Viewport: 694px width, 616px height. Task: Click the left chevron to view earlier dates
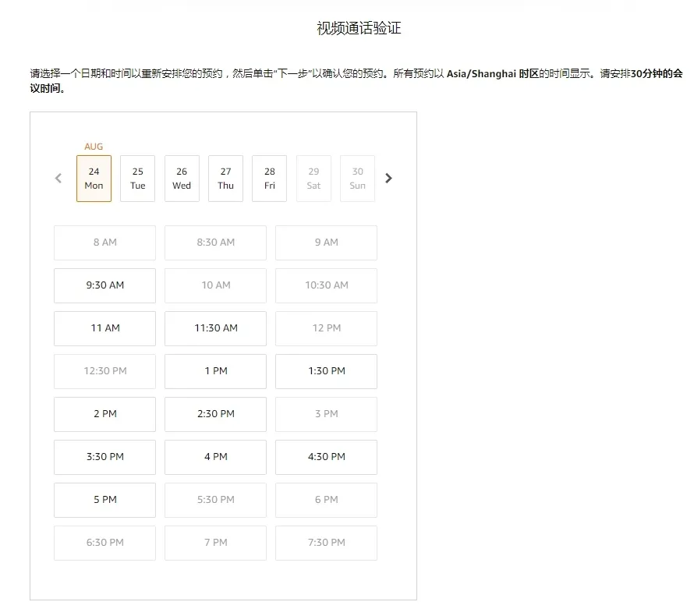click(x=58, y=178)
